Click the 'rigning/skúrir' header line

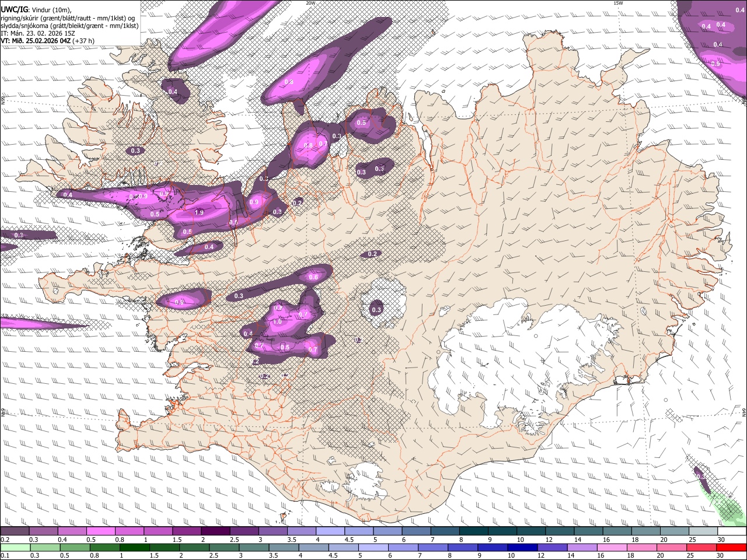(68, 18)
